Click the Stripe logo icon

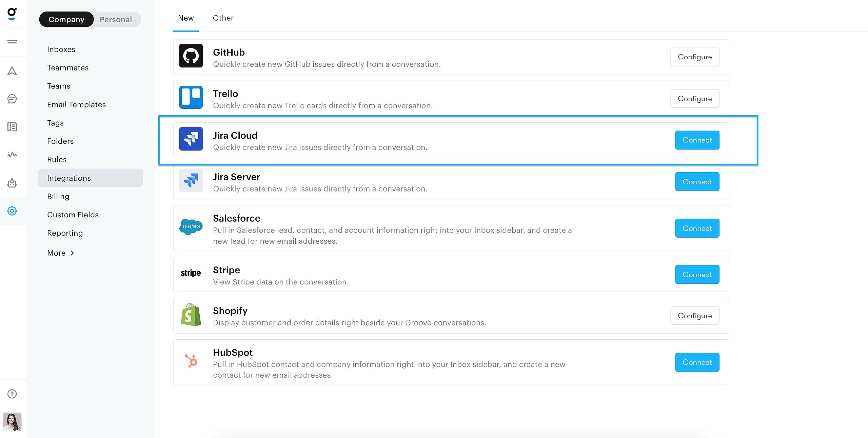[191, 273]
